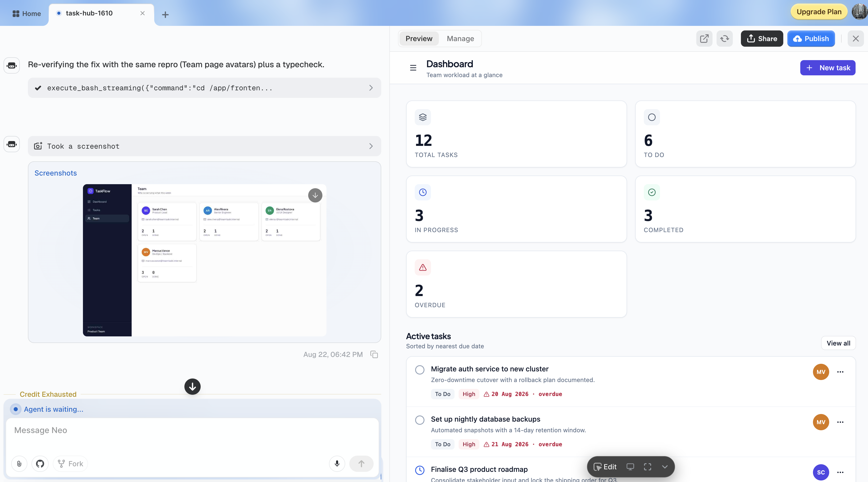Close the task-hub-1610 tab
The image size is (868, 482).
(x=143, y=13)
